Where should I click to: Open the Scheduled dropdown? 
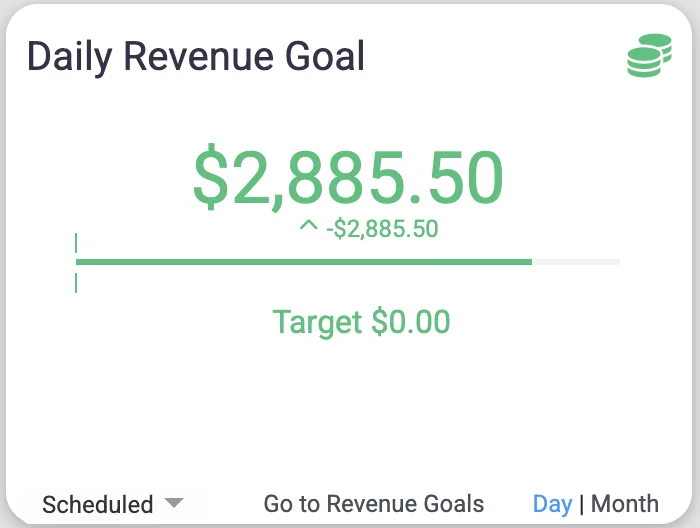coord(98,504)
